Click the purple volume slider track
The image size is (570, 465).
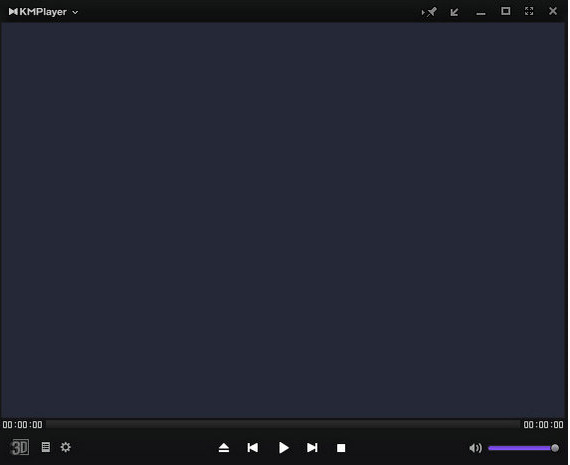coord(519,448)
